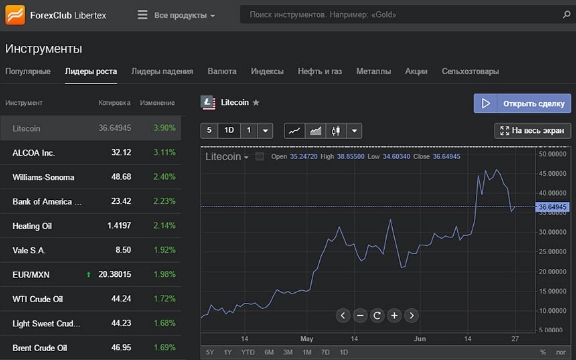
Task: Toggle the small box beside Litecoin legend
Action: click(260, 157)
